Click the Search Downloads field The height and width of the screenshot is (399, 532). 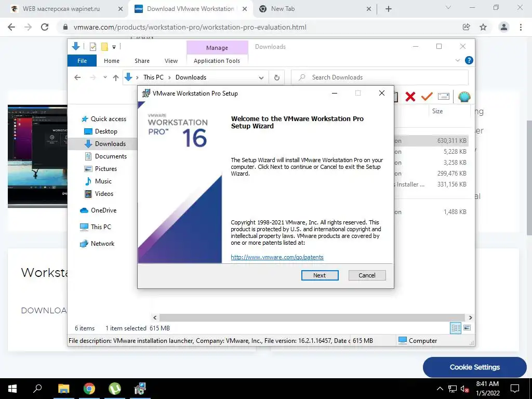pos(380,77)
